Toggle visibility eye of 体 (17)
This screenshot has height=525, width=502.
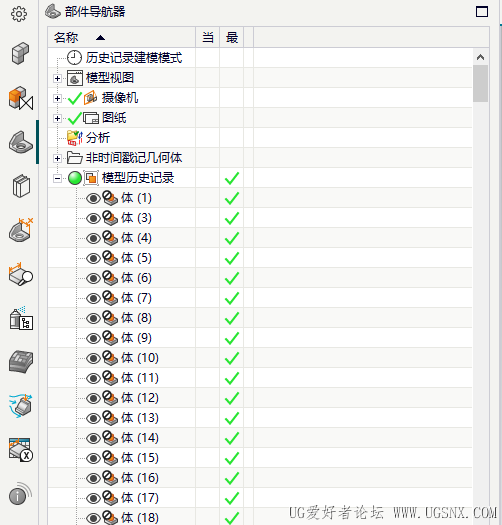point(93,498)
